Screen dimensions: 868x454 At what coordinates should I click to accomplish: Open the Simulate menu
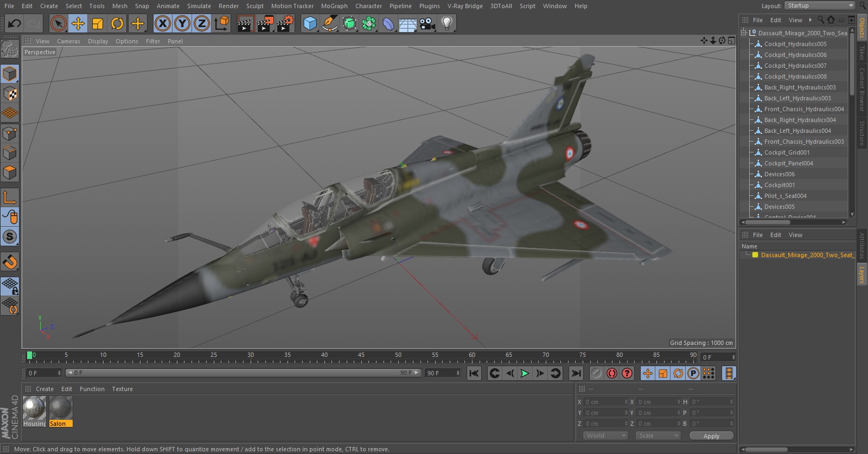(199, 6)
